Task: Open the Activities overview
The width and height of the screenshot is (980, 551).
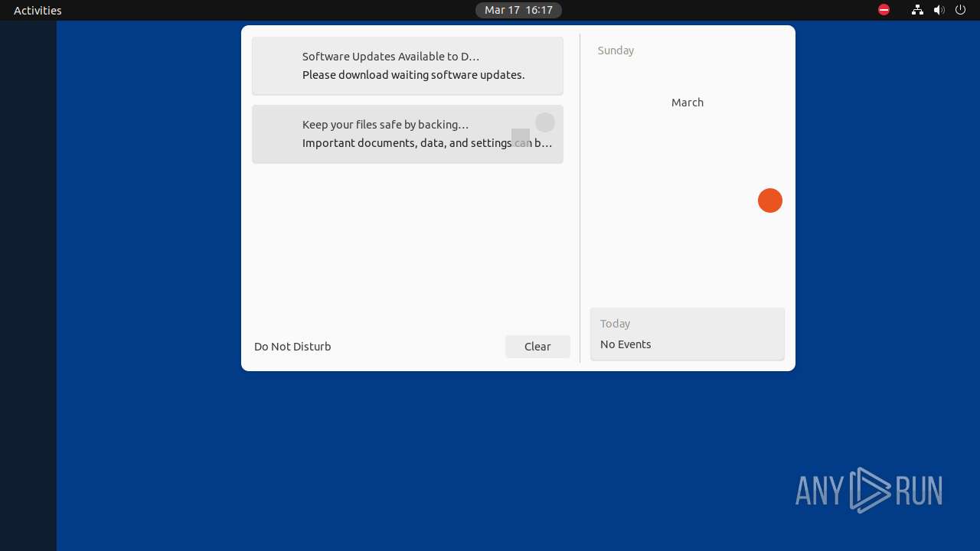Action: pos(38,10)
